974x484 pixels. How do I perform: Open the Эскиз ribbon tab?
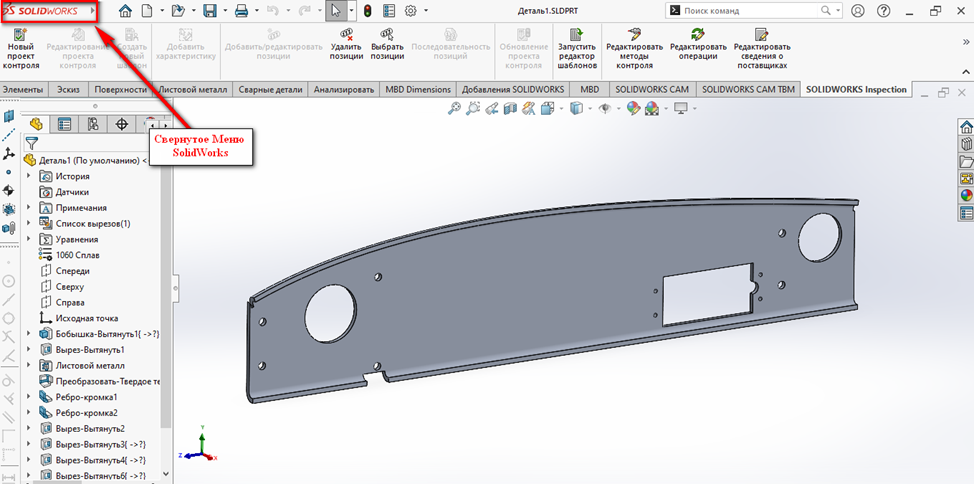[x=68, y=89]
